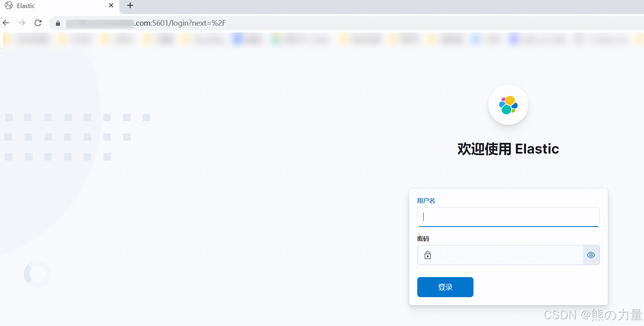The height and width of the screenshot is (326, 644).
Task: Click the browser forward arrow
Action: coord(22,23)
